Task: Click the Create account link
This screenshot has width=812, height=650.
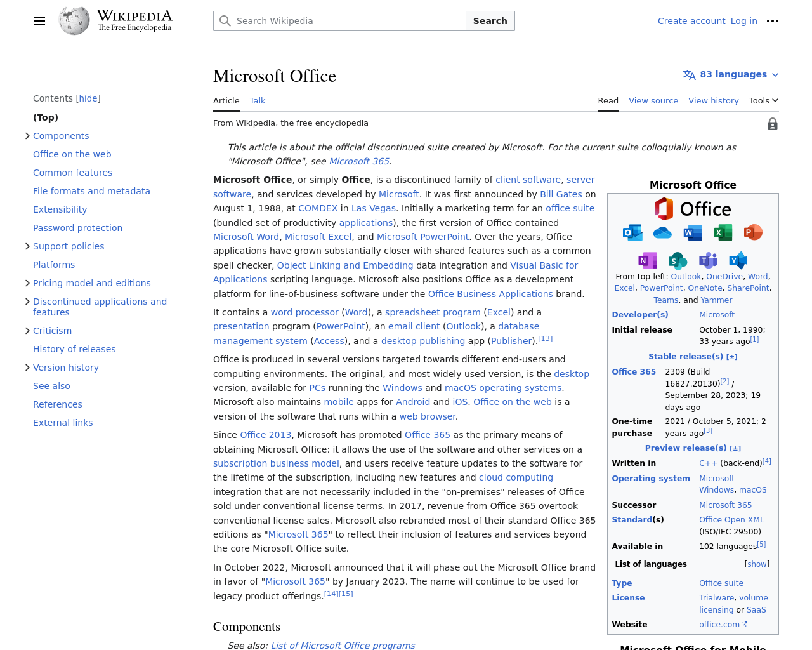Action: 691,21
